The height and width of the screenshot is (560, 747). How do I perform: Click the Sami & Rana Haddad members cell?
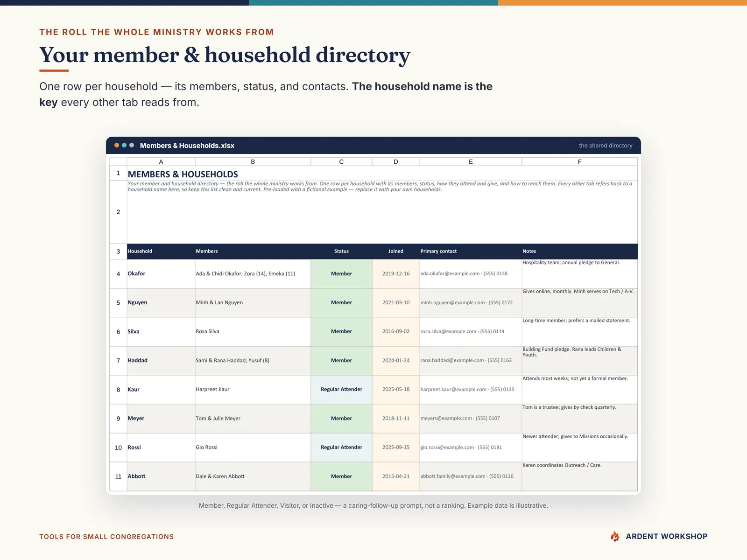click(x=253, y=360)
